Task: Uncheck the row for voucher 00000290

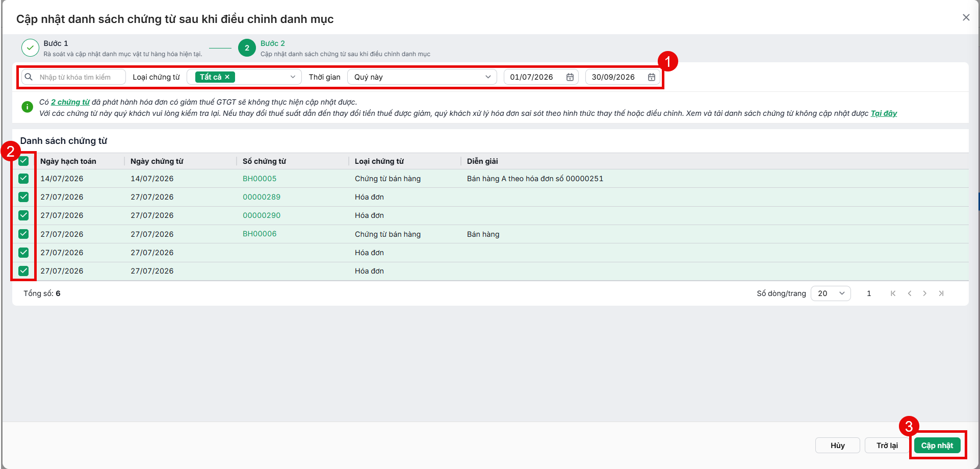Action: click(x=23, y=215)
